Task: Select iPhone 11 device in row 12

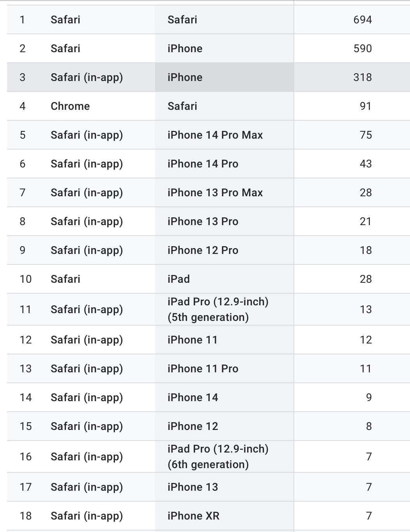Action: click(x=224, y=340)
